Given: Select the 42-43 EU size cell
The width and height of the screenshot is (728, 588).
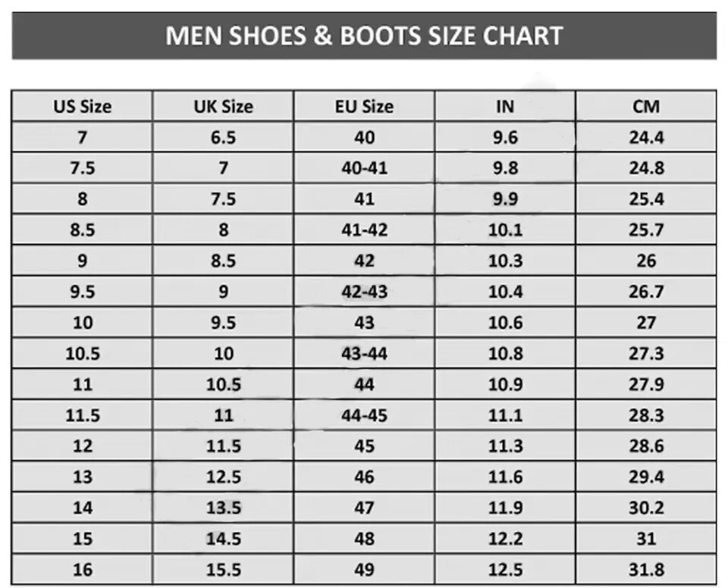Looking at the screenshot, I should [364, 292].
